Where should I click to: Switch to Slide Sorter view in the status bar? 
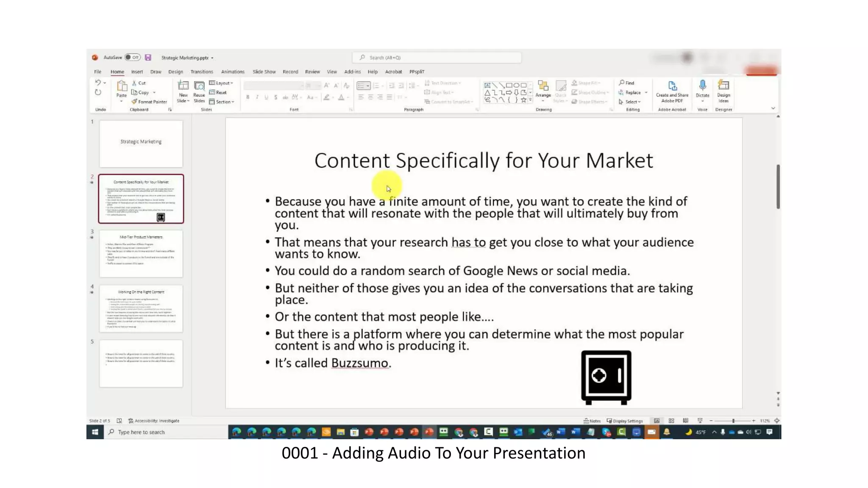[671, 421]
